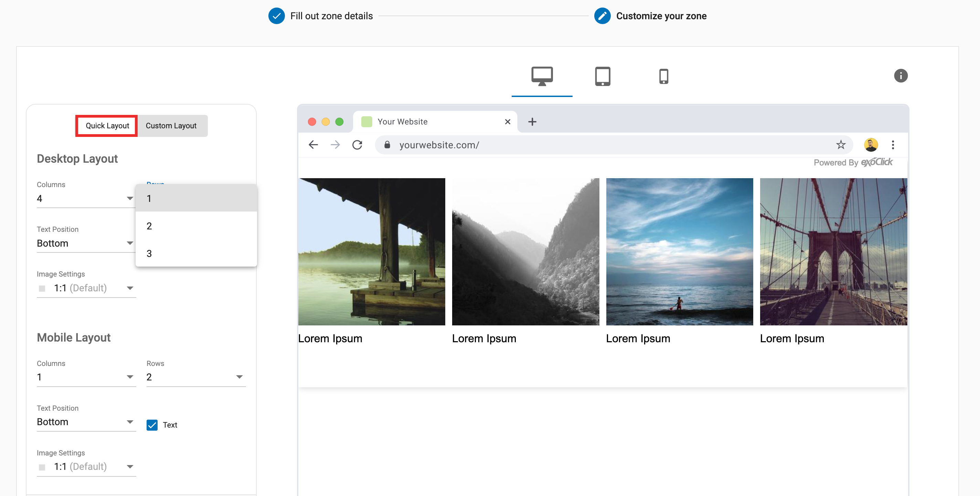The width and height of the screenshot is (980, 496).
Task: Switch to Custom Layout tab
Action: tap(171, 126)
